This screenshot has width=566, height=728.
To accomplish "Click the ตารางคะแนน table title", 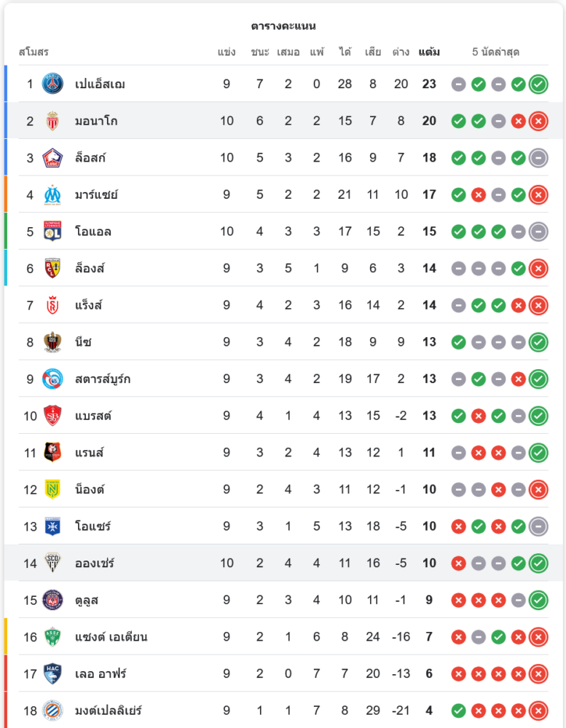I will click(283, 26).
